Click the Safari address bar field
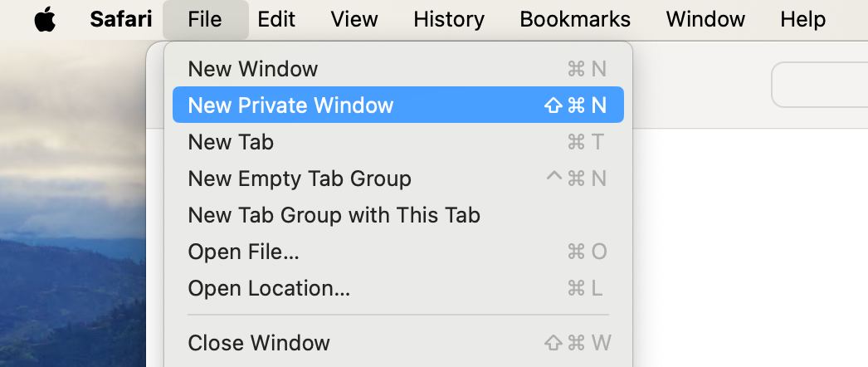This screenshot has height=367, width=868. (822, 85)
